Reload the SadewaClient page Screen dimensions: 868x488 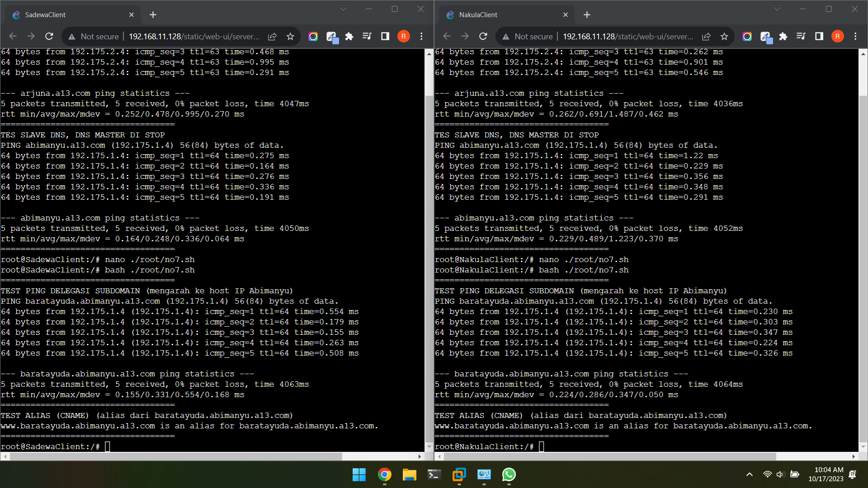(x=49, y=36)
